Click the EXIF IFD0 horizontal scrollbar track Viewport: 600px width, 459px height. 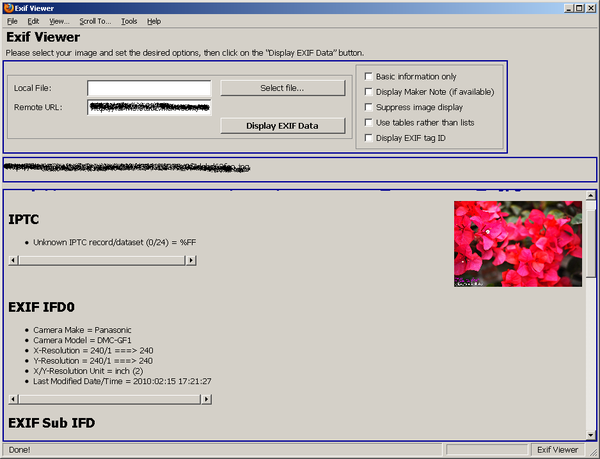pyautogui.click(x=109, y=399)
